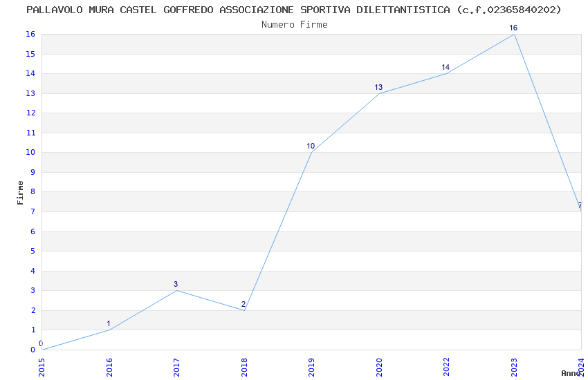Click the 'Anno' x-axis title
Viewport: 588px width, 380px height.
tap(570, 373)
